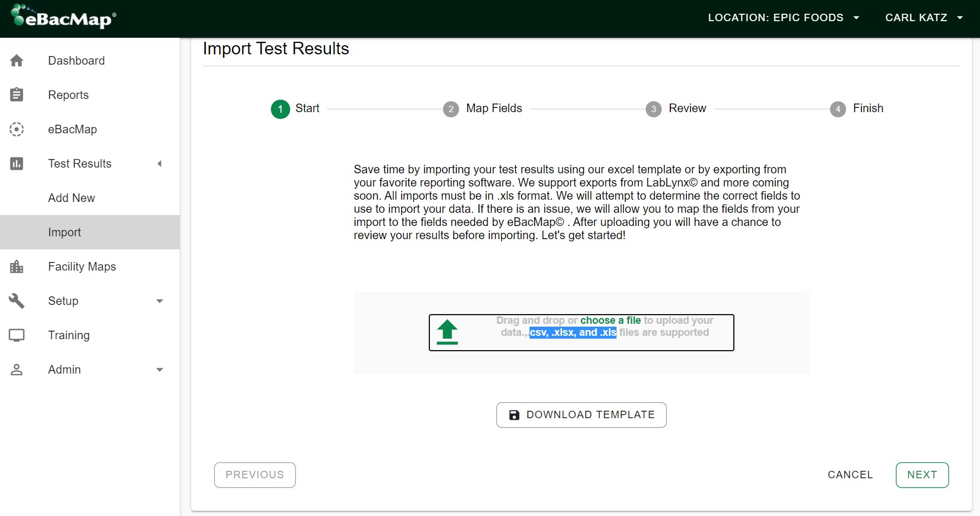Image resolution: width=980 pixels, height=516 pixels.
Task: Open Setup via the wrench icon
Action: [17, 301]
